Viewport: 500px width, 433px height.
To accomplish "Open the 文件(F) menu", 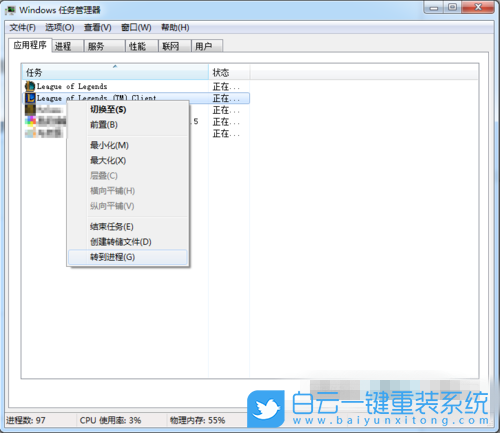I will (x=22, y=27).
